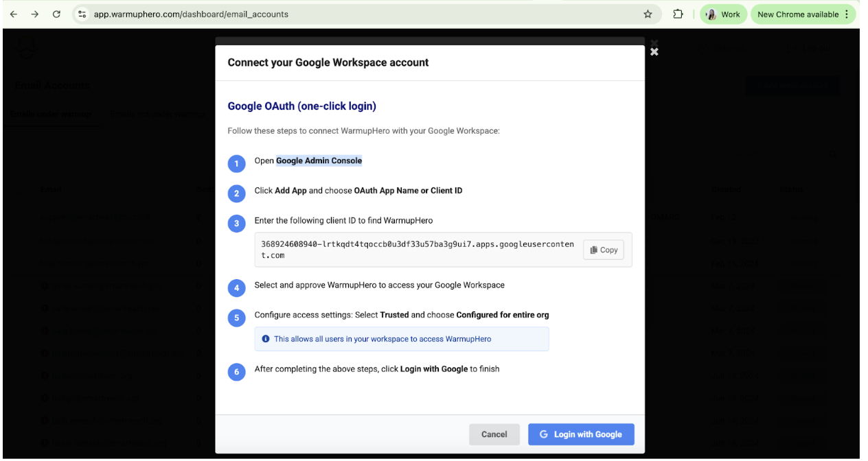The height and width of the screenshot is (461, 868).
Task: Click the Follow these steps intro text
Action: (x=363, y=130)
